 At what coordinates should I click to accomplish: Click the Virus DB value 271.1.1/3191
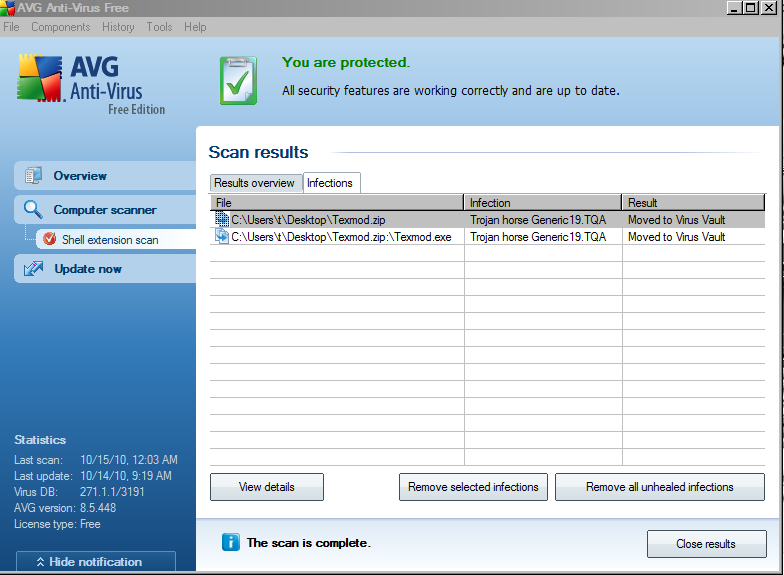112,492
